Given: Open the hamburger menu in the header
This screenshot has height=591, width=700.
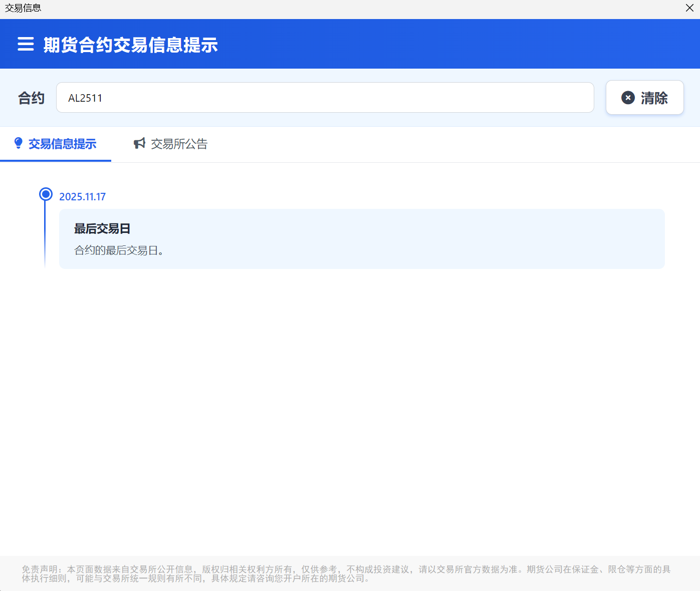Looking at the screenshot, I should (x=26, y=44).
